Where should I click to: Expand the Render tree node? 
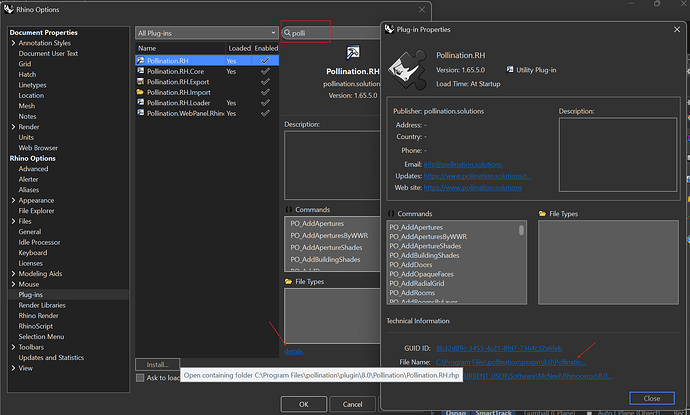click(x=13, y=127)
